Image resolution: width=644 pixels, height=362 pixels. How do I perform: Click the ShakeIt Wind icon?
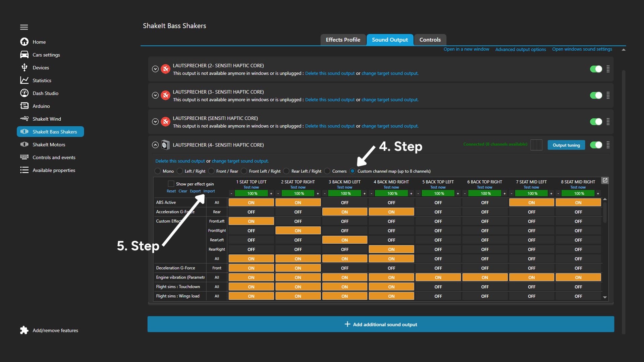click(x=24, y=119)
